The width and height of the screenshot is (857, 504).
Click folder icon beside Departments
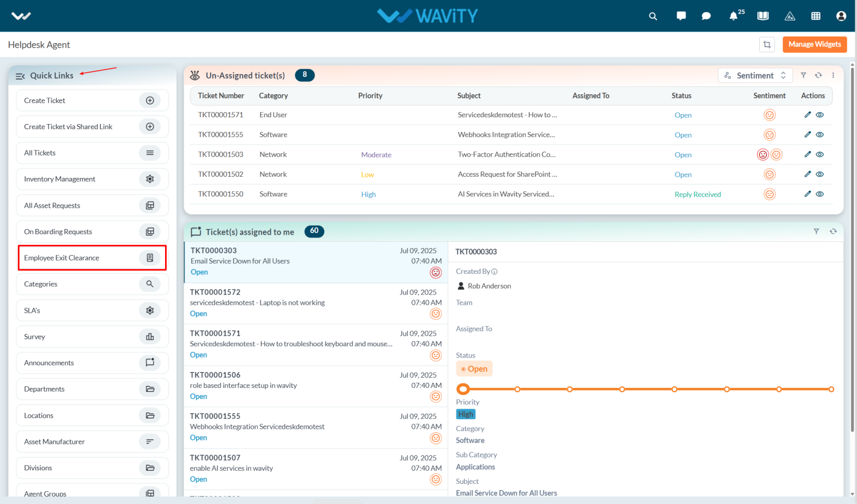click(x=150, y=389)
